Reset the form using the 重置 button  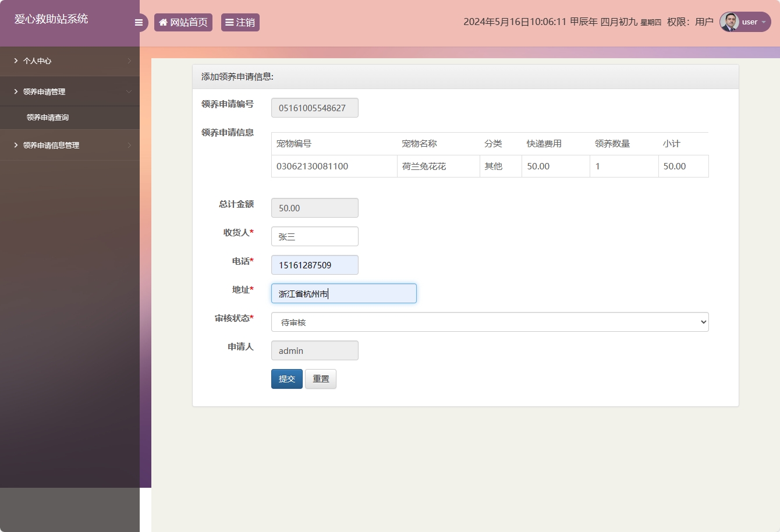[x=320, y=378]
